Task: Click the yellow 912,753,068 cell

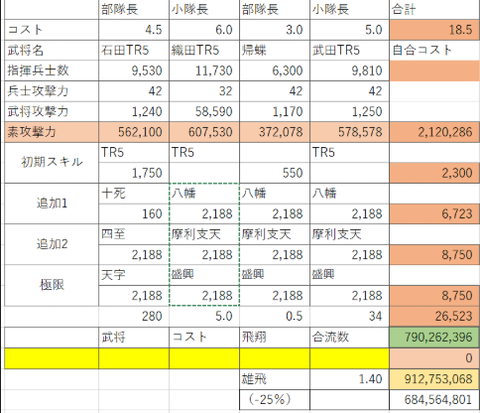Action: 435,379
